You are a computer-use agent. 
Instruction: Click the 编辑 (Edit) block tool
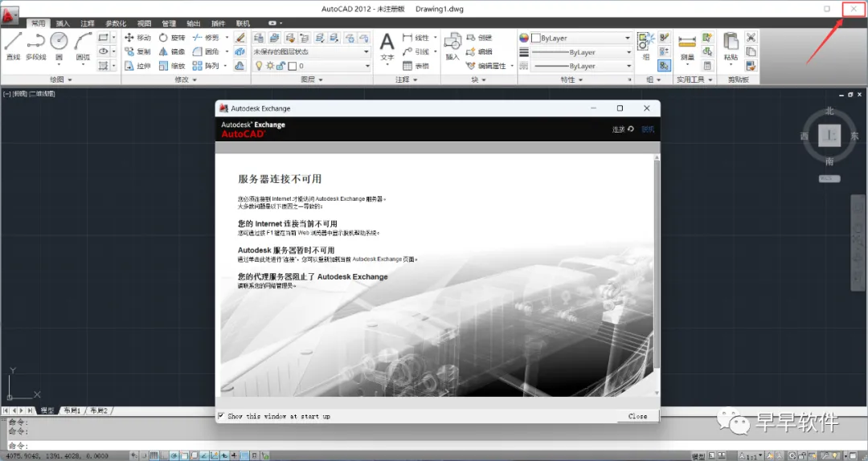[479, 51]
